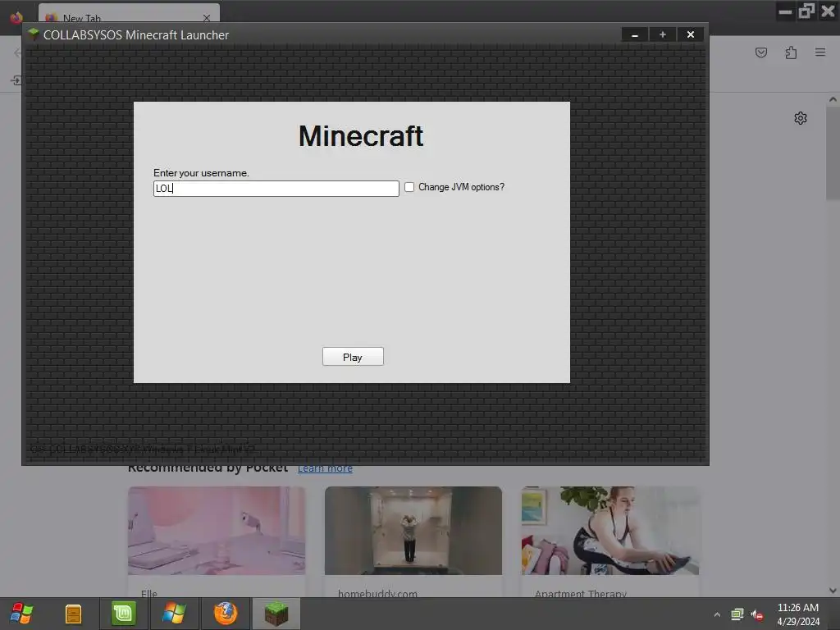Click the Firefox vertical scrollbar thumb
The image size is (840, 630).
pos(833,153)
